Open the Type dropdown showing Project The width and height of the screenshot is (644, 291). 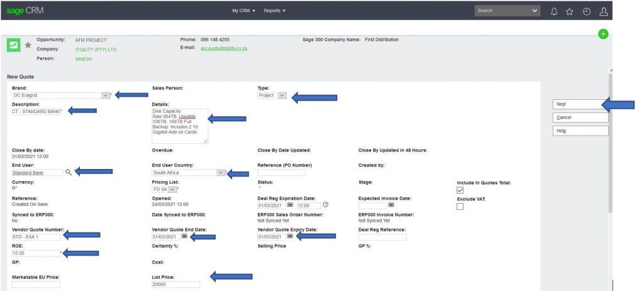coord(282,96)
